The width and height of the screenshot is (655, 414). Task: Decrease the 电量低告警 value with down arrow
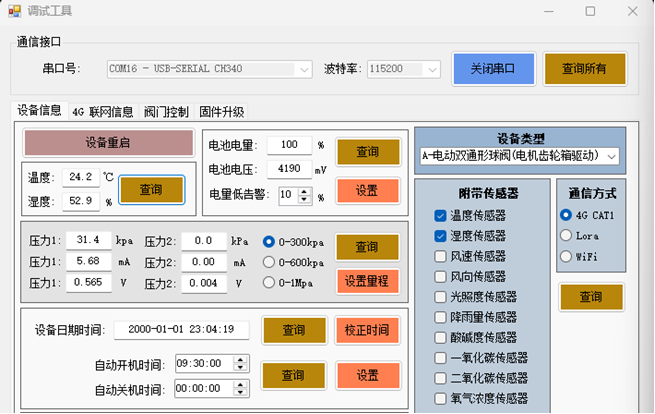305,200
